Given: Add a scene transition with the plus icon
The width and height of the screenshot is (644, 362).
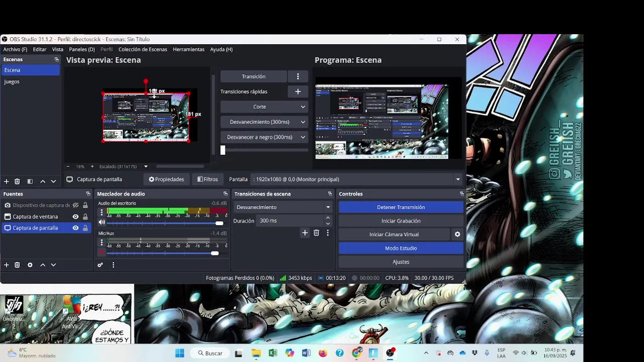Looking at the screenshot, I should [x=305, y=233].
